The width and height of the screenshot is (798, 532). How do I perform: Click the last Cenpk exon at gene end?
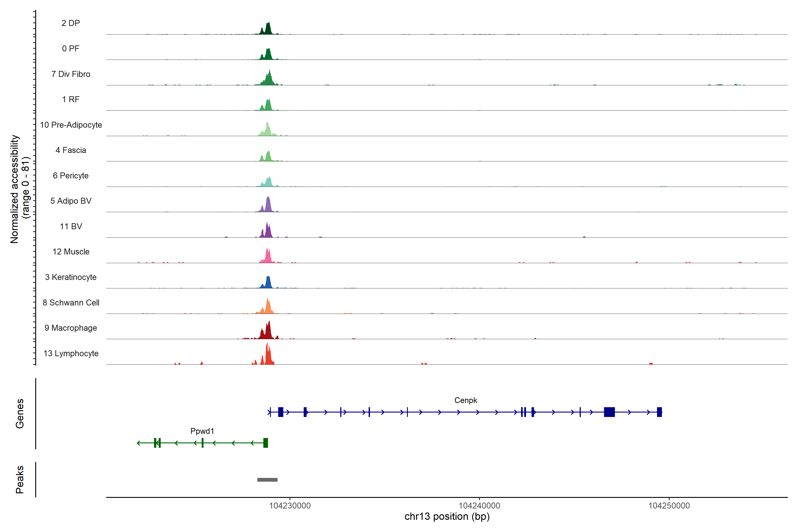click(659, 412)
